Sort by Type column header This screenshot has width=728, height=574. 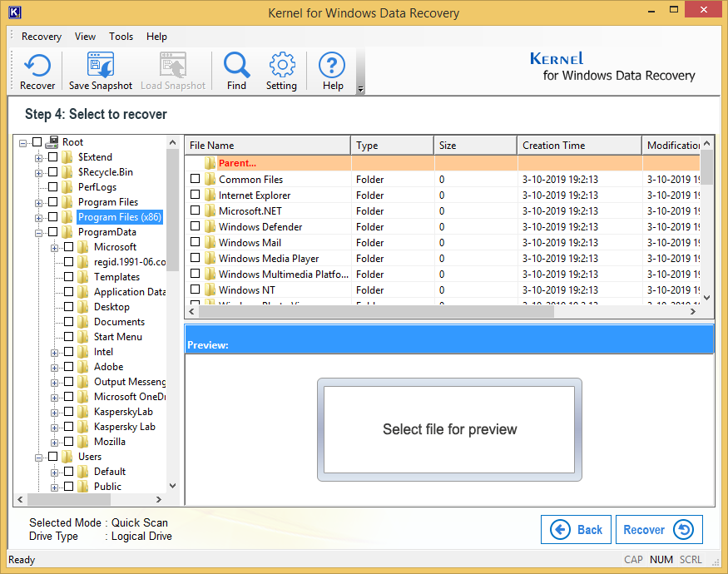[393, 146]
